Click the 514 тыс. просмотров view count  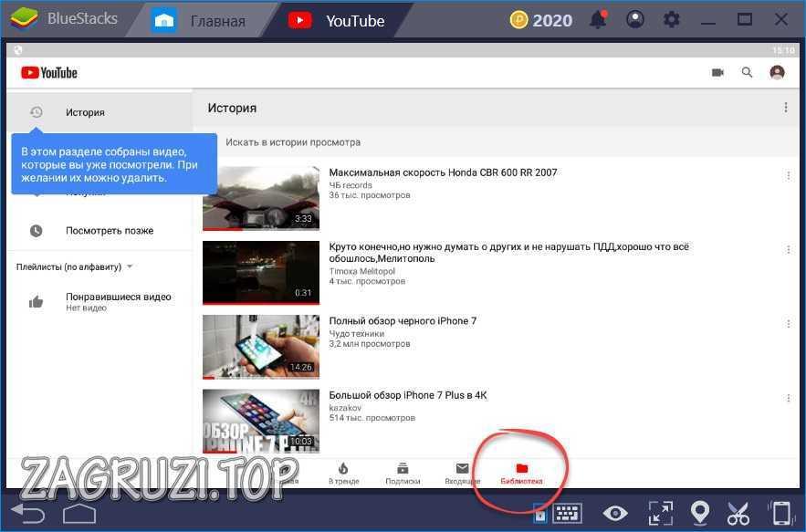tap(372, 418)
